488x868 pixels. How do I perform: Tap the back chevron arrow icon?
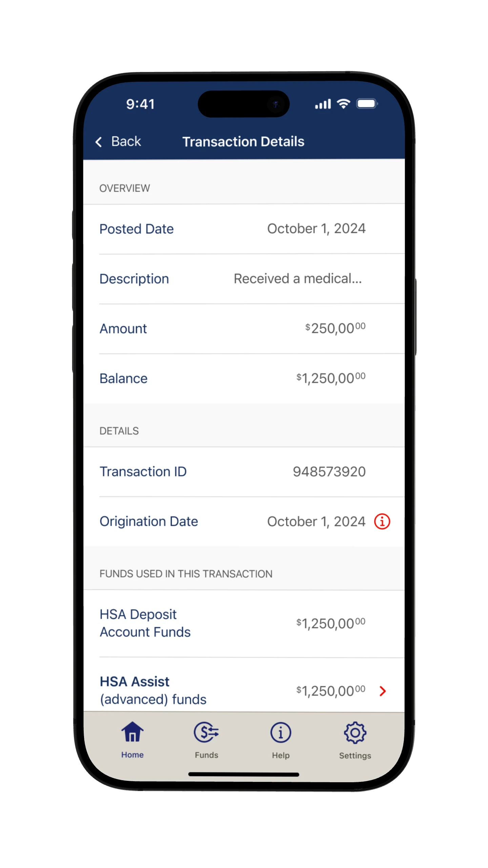click(x=99, y=142)
